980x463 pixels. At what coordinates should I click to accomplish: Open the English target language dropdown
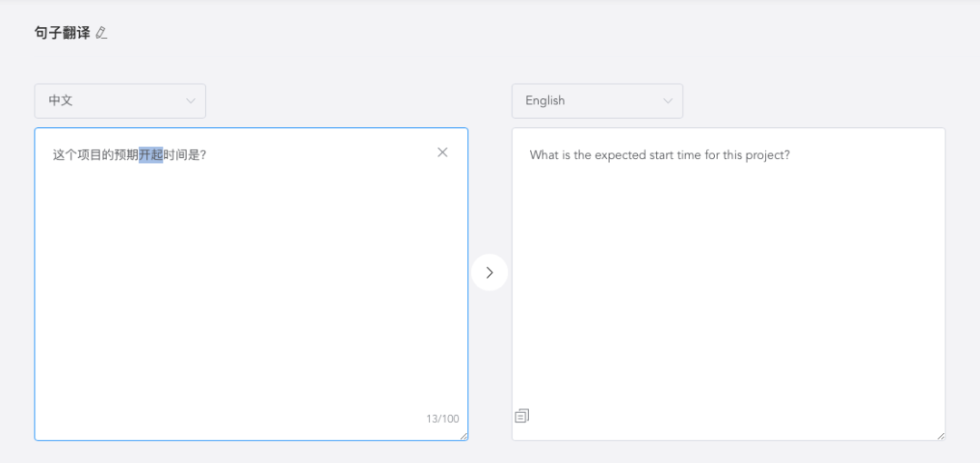(x=597, y=101)
